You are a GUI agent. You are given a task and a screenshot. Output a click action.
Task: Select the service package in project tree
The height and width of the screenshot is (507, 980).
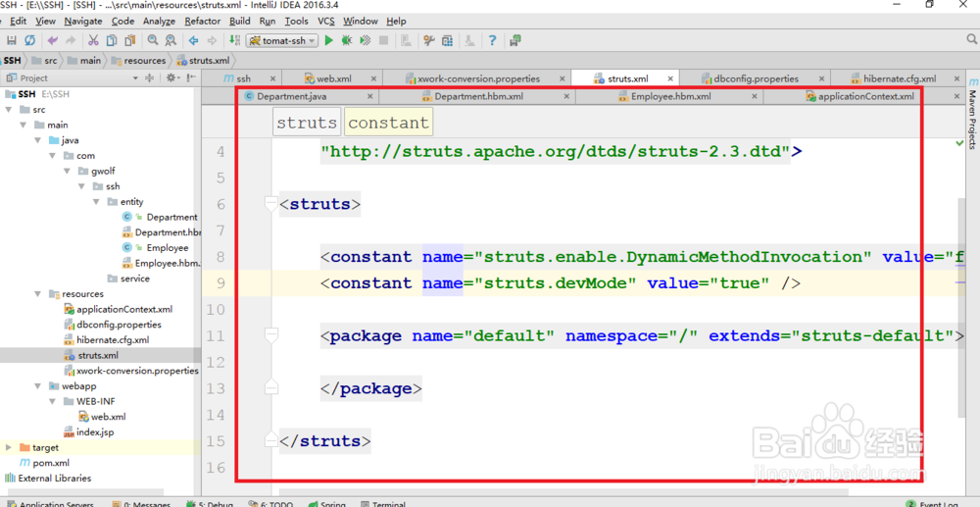click(135, 279)
